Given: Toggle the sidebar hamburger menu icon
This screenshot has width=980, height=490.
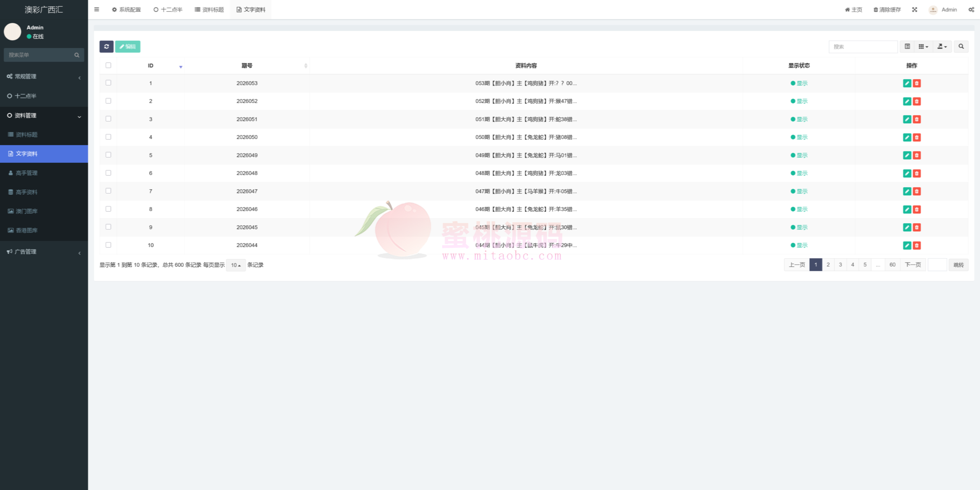Looking at the screenshot, I should pos(96,10).
